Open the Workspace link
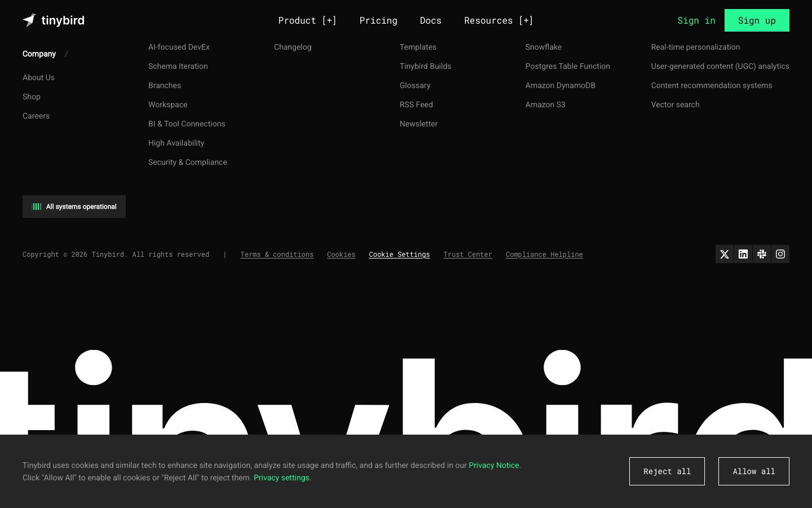812x508 pixels. 168,104
